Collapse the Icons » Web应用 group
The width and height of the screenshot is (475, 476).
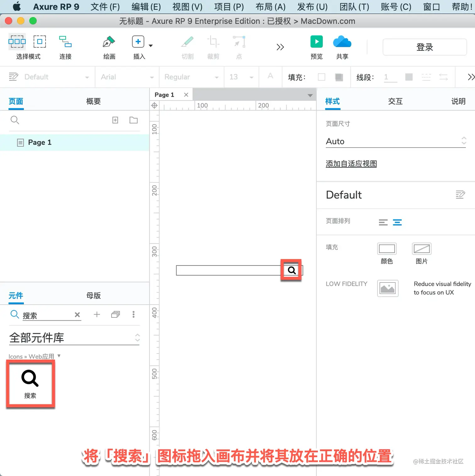coord(59,356)
